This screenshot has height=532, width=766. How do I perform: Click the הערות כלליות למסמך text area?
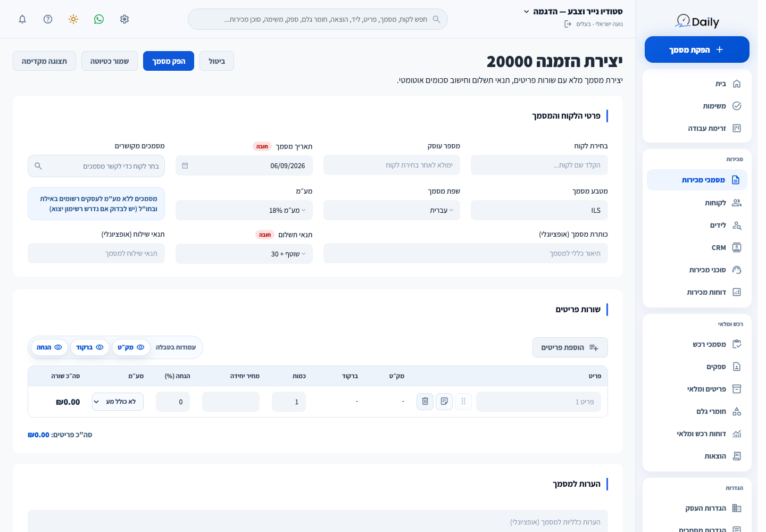[x=318, y=521]
